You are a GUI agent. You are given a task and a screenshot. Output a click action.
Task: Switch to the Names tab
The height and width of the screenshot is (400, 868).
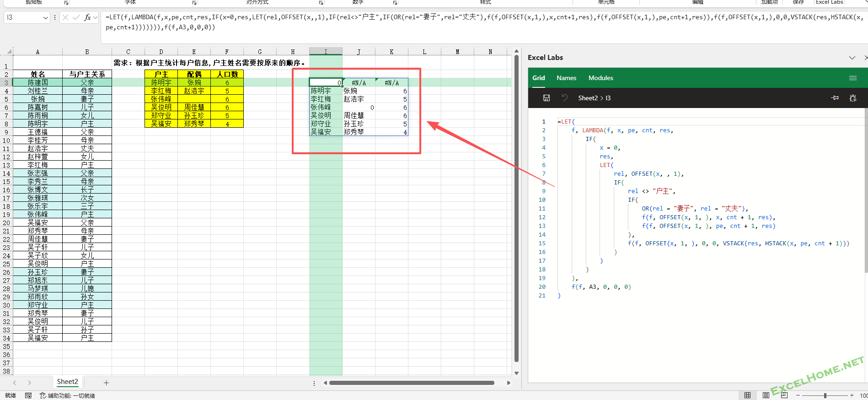566,78
